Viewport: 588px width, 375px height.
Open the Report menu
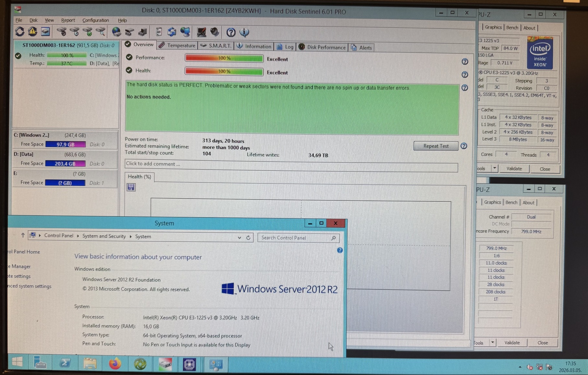[x=68, y=20]
